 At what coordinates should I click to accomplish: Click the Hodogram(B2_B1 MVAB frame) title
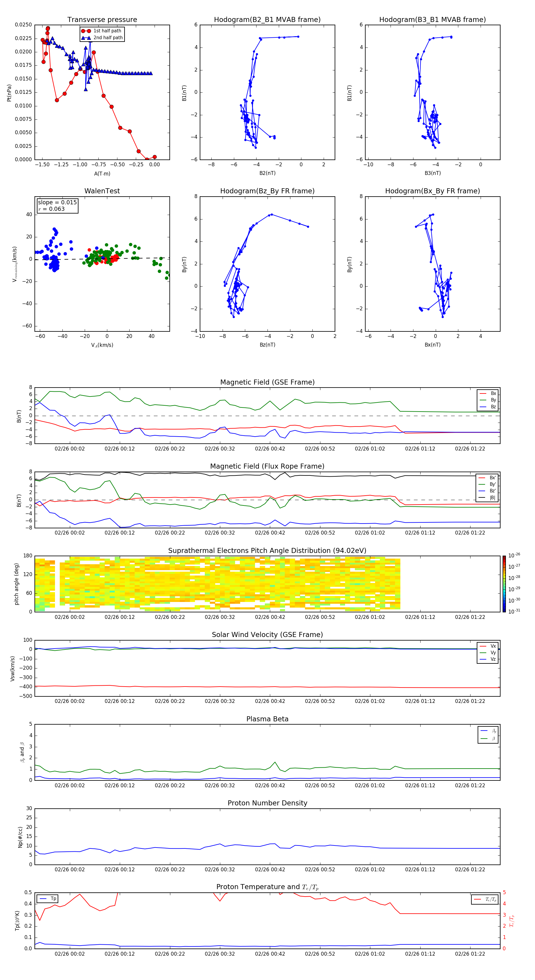coord(267,20)
